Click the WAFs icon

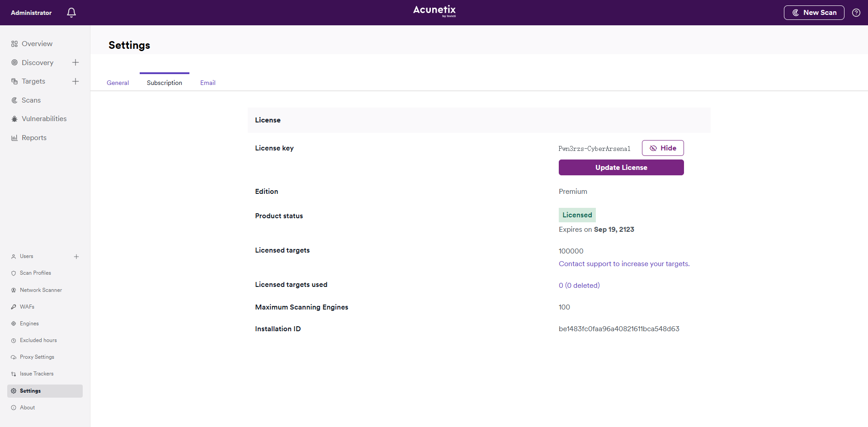[14, 307]
